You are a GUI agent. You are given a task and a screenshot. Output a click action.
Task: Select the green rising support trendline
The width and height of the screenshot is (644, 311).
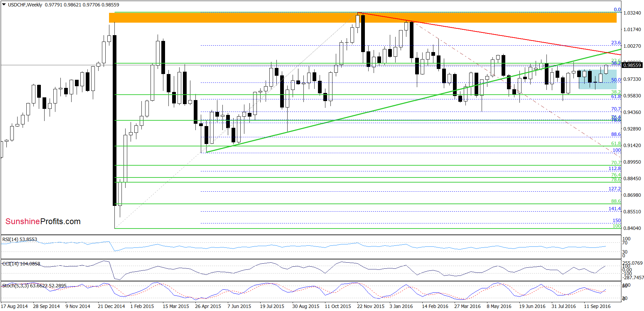click(413, 100)
